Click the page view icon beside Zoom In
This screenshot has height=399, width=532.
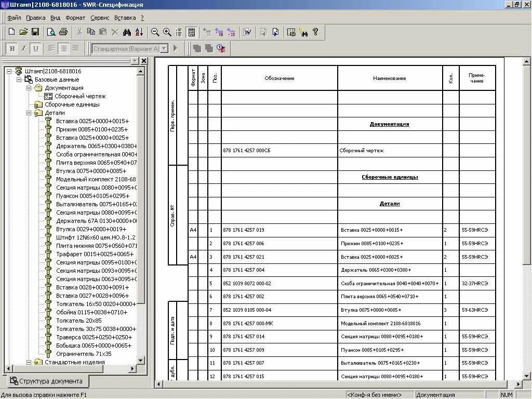pos(179,32)
